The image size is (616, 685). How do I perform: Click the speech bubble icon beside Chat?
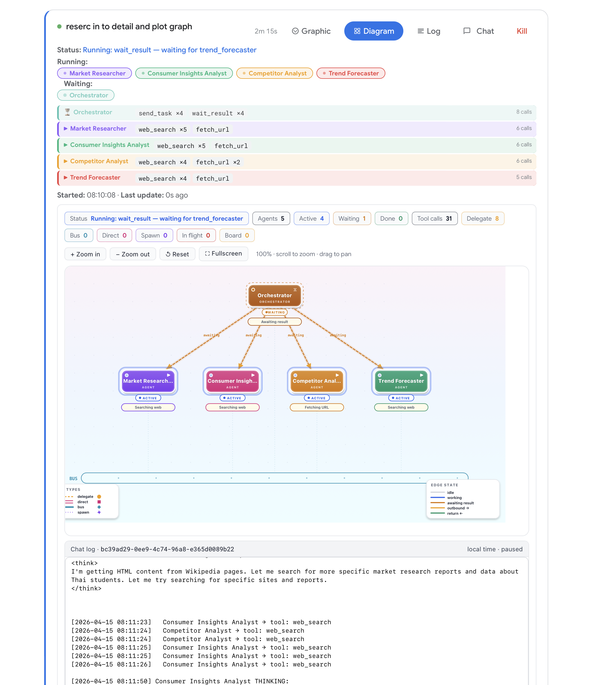tap(467, 31)
